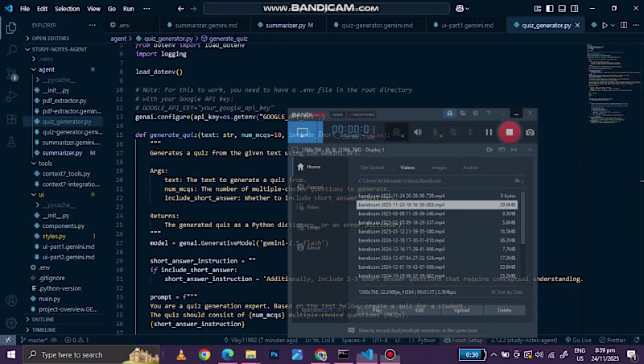644x364 pixels.
Task: Click Prettier in status bar
Action: click(x=613, y=340)
